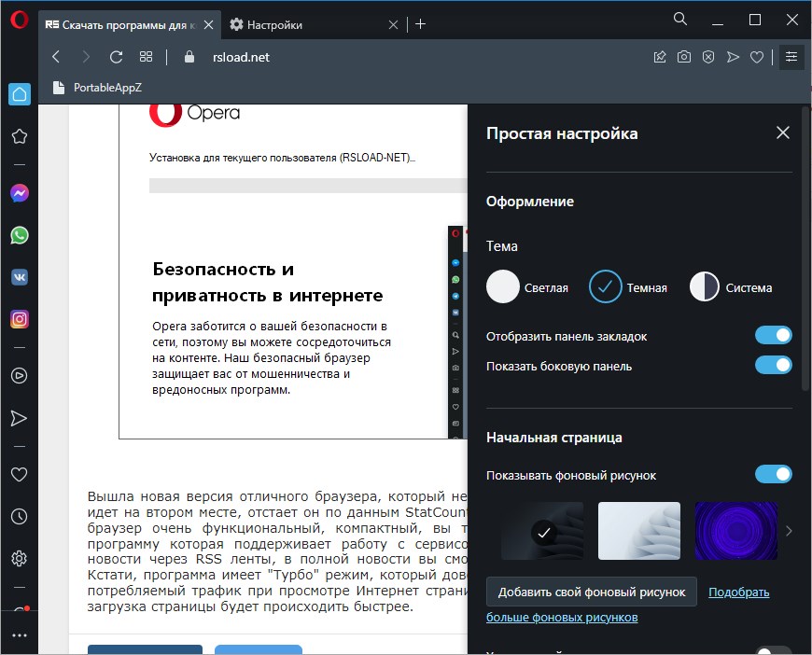Open больше фоновых рисунков link
This screenshot has width=812, height=655.
point(562,617)
